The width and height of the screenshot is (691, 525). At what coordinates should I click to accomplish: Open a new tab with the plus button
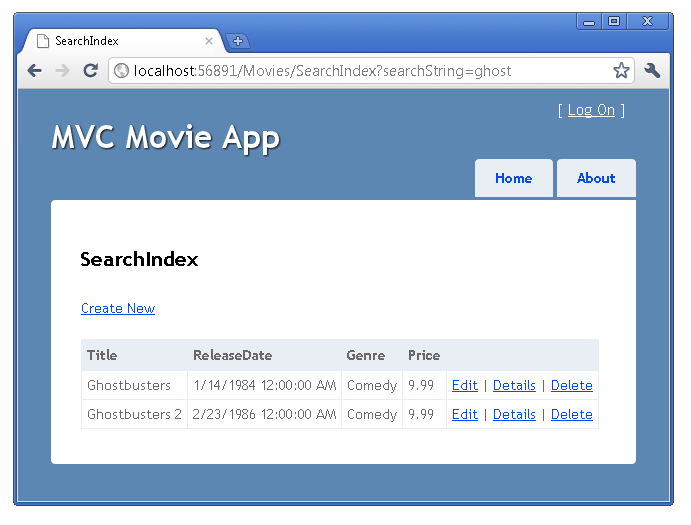[238, 41]
